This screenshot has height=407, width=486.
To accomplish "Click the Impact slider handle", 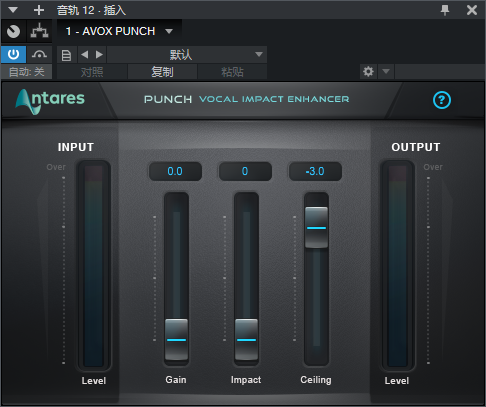I will (246, 340).
